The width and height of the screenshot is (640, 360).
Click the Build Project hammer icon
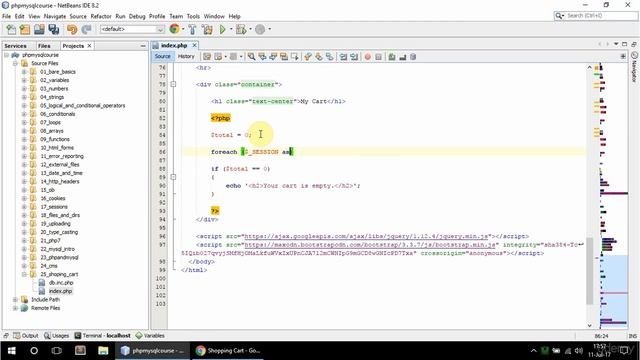pos(192,29)
